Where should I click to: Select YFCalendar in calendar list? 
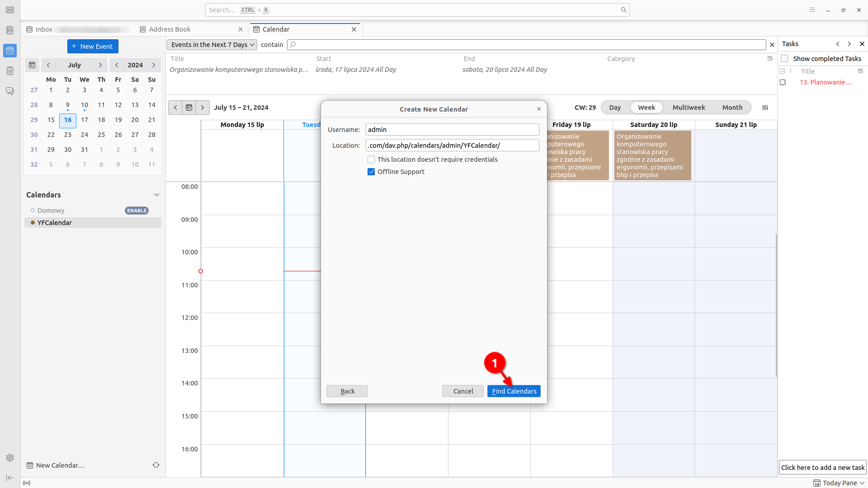93,223
